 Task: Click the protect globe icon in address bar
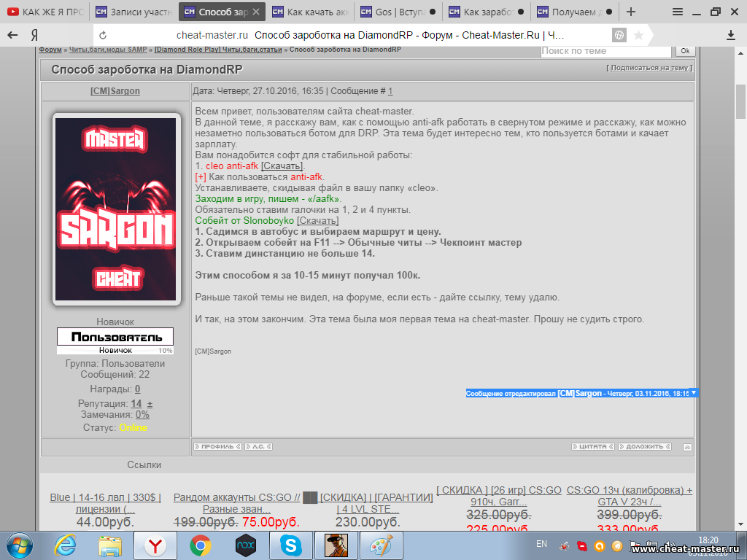pos(619,35)
